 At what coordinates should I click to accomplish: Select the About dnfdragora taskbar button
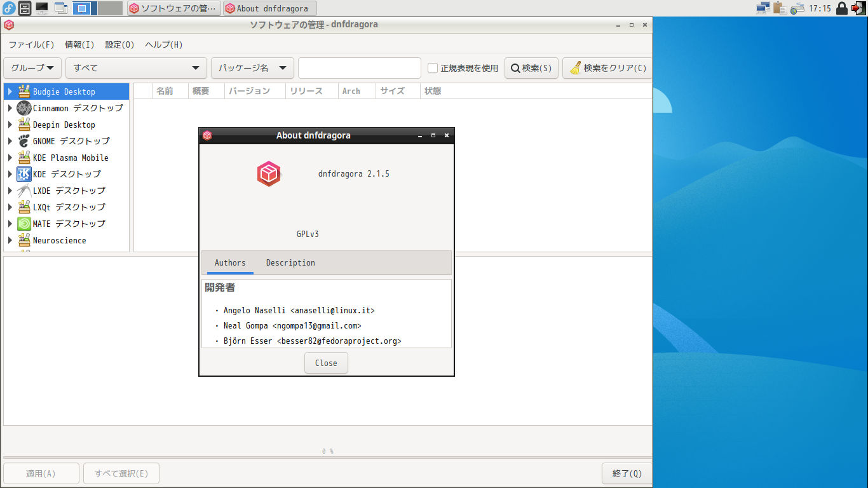[270, 8]
